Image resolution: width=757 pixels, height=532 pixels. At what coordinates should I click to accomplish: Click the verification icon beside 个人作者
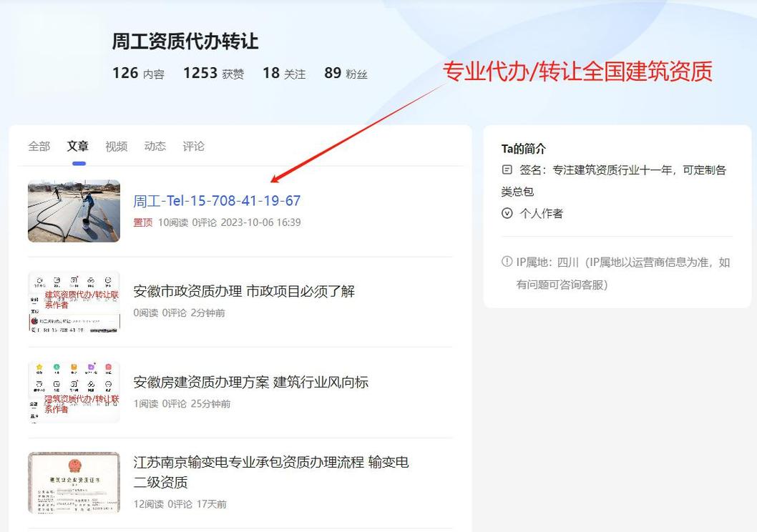[x=507, y=213]
